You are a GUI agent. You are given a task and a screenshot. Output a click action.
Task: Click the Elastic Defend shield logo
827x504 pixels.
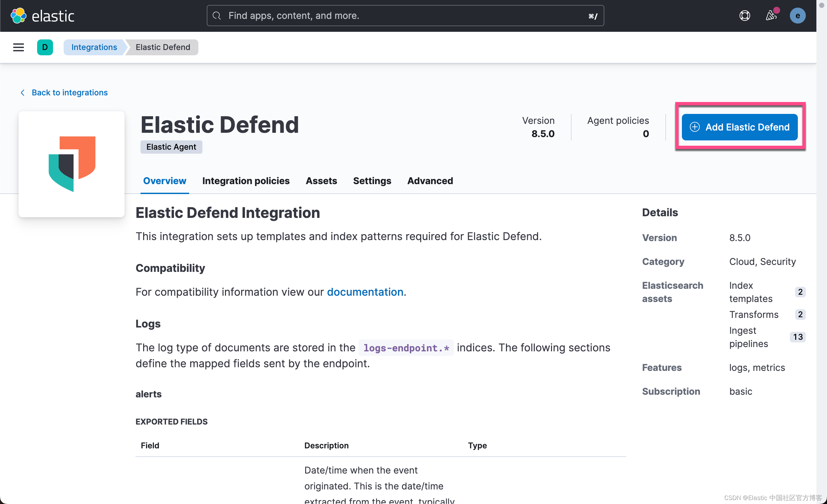click(x=72, y=164)
